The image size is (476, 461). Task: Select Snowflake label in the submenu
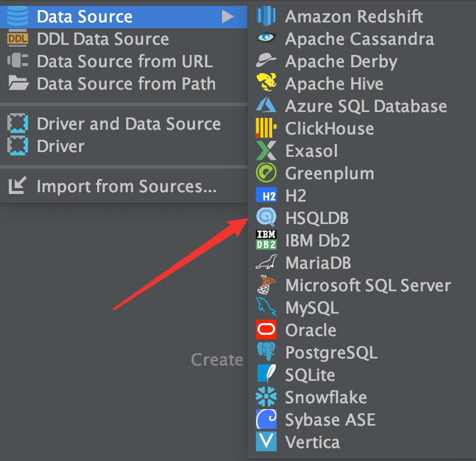pos(326,397)
